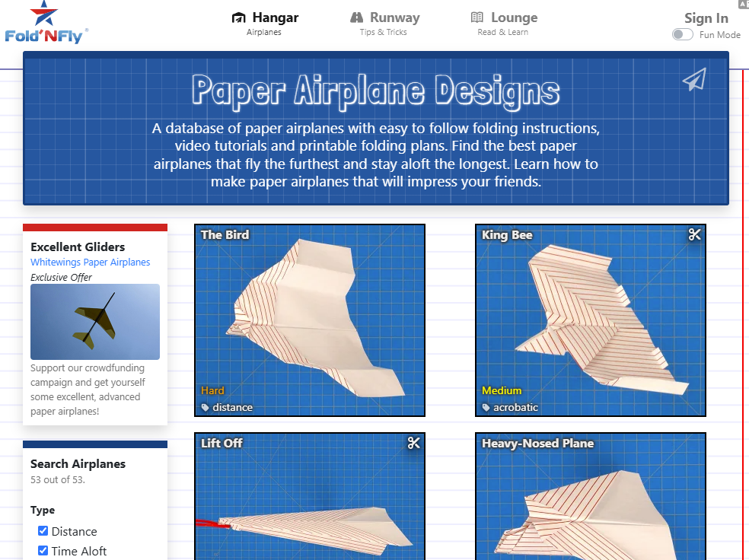Open the Runway Tips & Tricks tab

(384, 24)
